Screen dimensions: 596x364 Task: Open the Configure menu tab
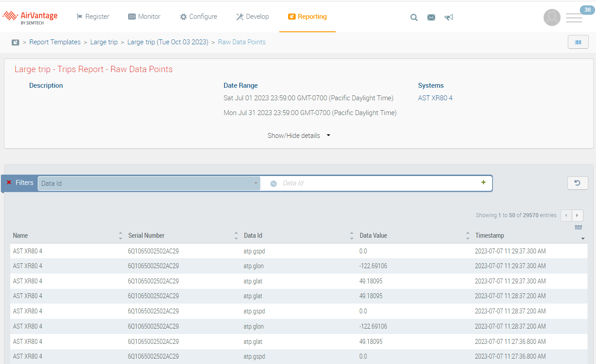click(199, 17)
